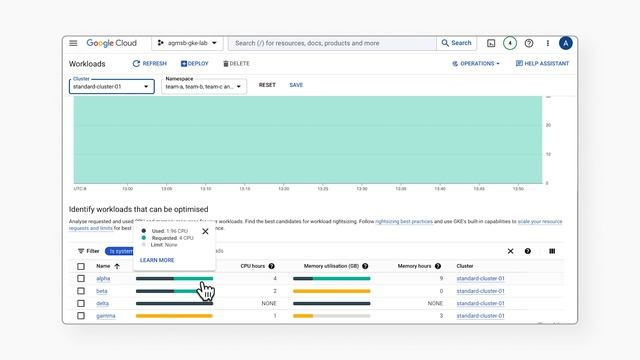Select the alpha row checkbox

pos(81,278)
